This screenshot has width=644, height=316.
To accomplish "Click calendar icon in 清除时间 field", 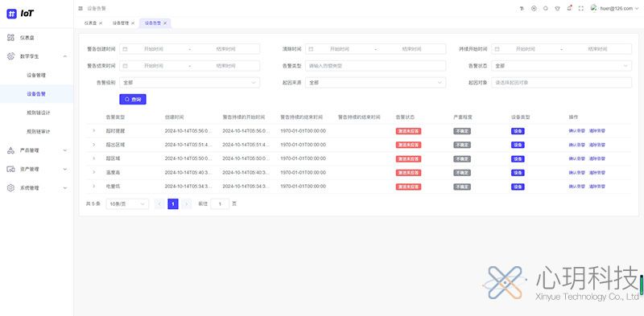I will click(311, 49).
